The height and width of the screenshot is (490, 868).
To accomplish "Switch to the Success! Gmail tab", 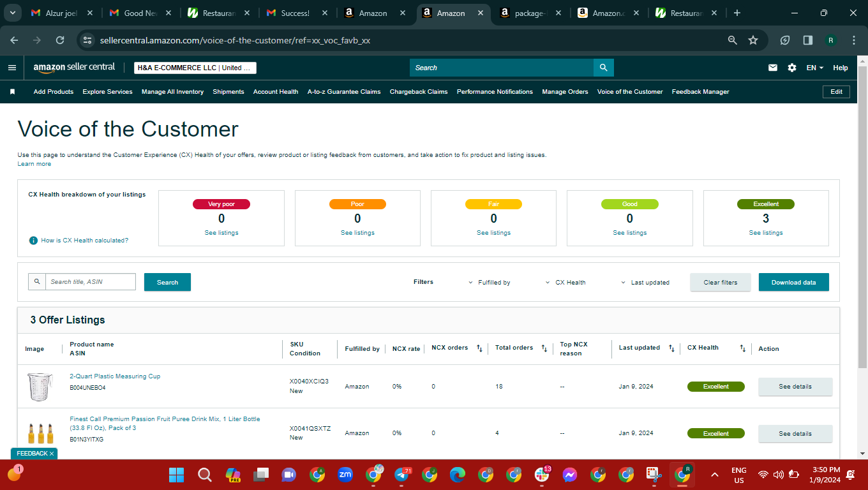I will click(297, 13).
